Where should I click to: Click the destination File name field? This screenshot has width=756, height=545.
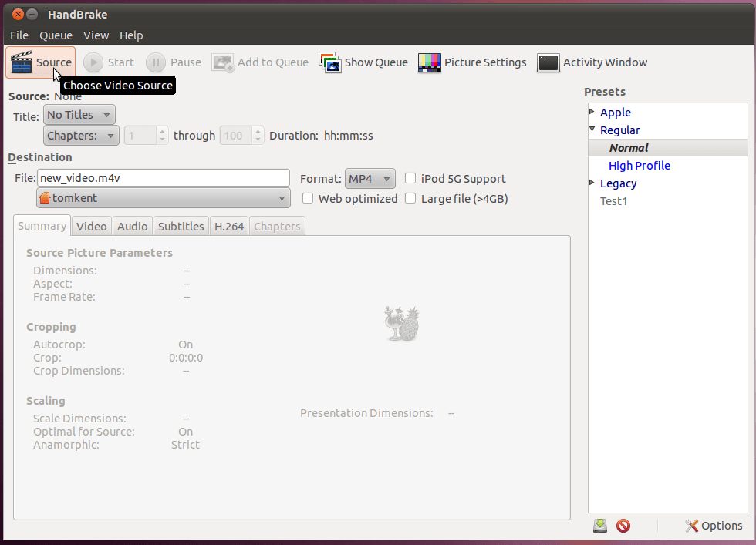164,178
